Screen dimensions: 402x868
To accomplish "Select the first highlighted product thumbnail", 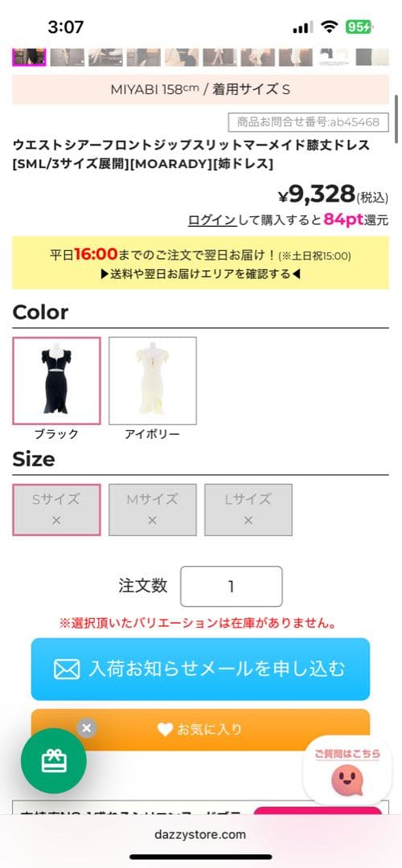I will pos(29,57).
